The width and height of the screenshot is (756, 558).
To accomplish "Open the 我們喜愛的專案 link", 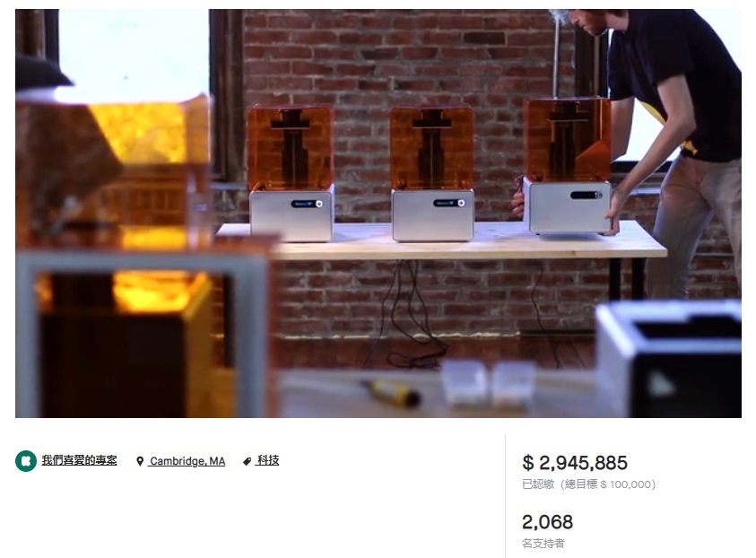I will coord(79,460).
